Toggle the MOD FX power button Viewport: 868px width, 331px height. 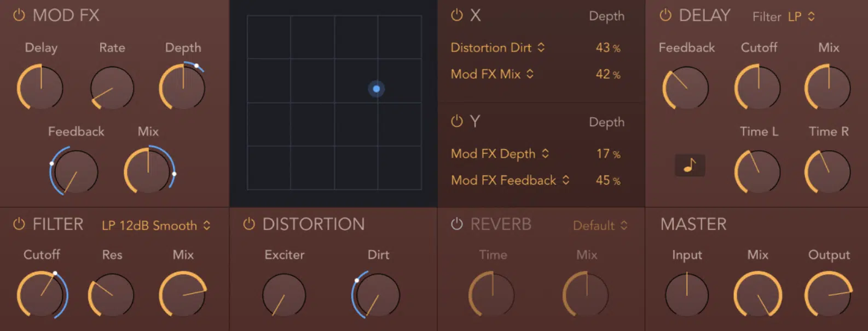click(19, 15)
